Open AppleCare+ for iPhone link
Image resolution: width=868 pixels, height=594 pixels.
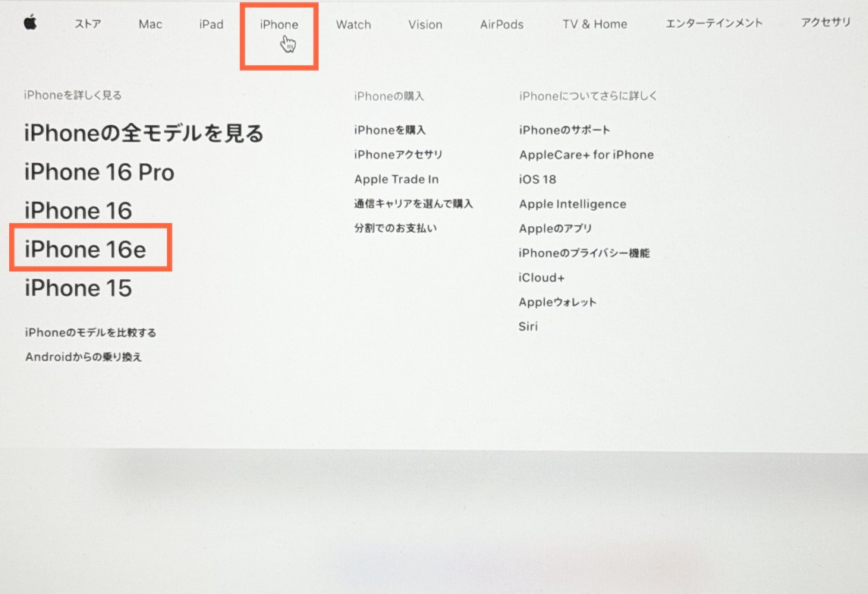click(587, 155)
